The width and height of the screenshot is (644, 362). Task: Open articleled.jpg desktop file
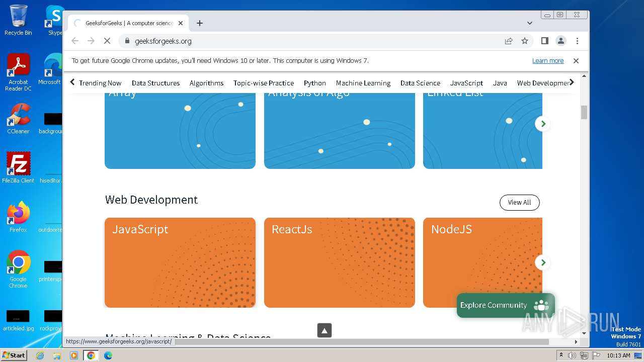(x=18, y=321)
